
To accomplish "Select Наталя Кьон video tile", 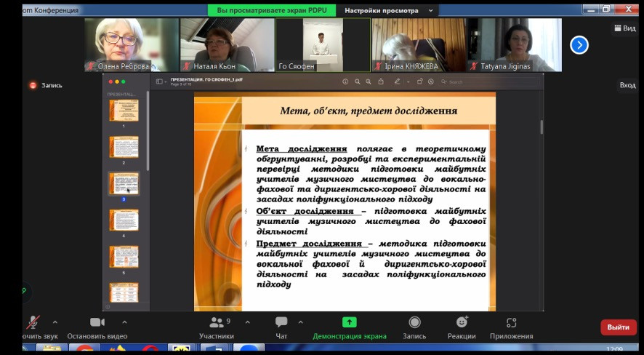I will click(227, 45).
